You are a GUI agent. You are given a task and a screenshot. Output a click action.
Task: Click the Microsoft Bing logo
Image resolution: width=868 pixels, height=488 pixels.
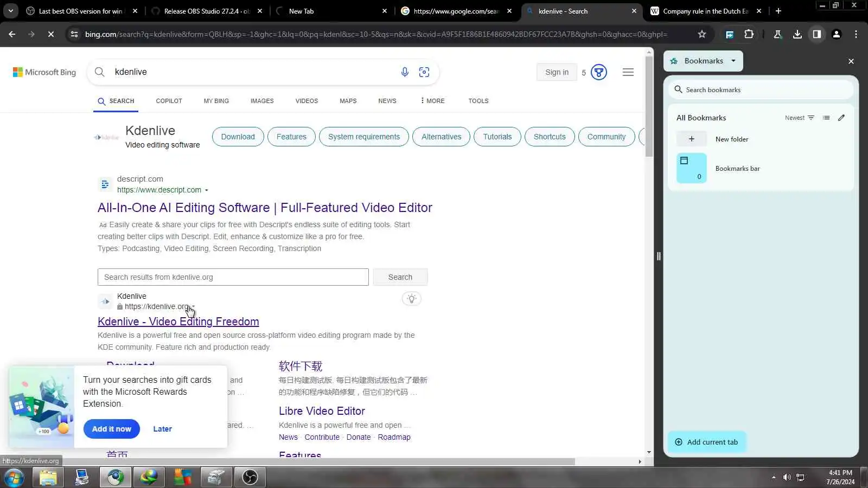[44, 72]
